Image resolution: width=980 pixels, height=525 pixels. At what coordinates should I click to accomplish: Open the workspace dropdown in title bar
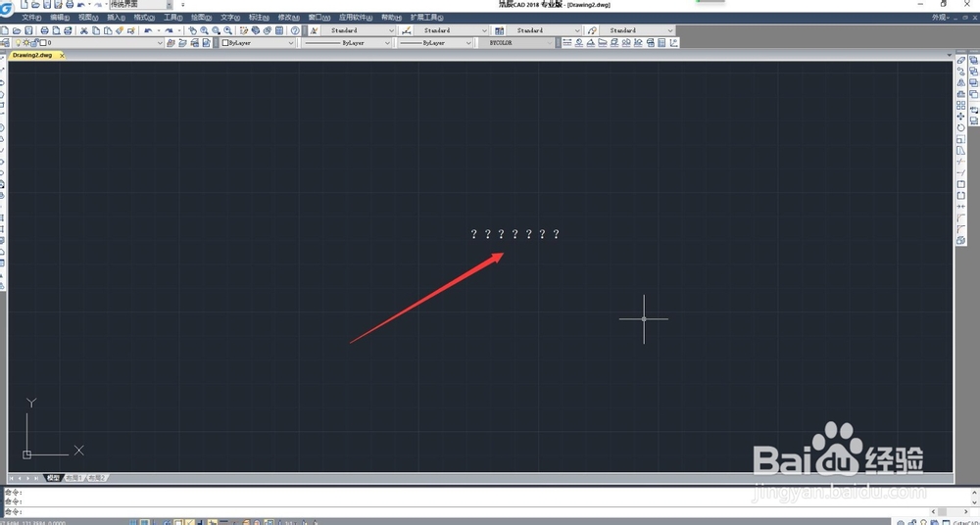pyautogui.click(x=169, y=4)
